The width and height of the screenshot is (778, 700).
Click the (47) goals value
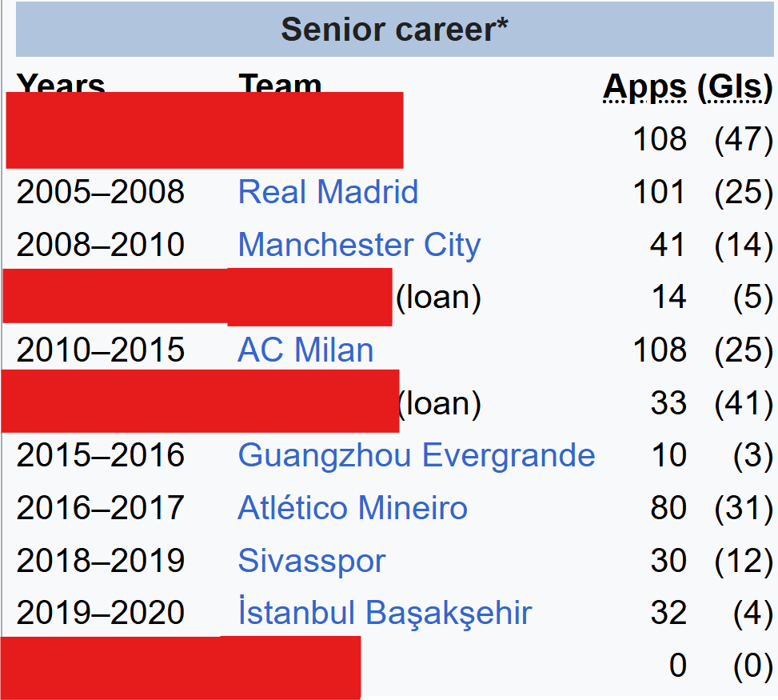coord(743,139)
